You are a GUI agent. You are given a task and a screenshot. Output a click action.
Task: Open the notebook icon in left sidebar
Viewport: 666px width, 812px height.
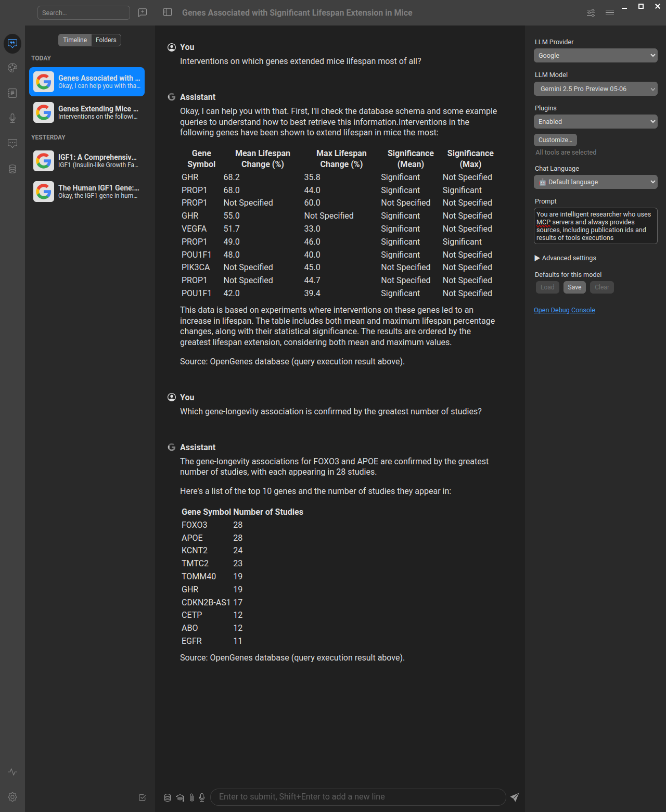pos(12,93)
